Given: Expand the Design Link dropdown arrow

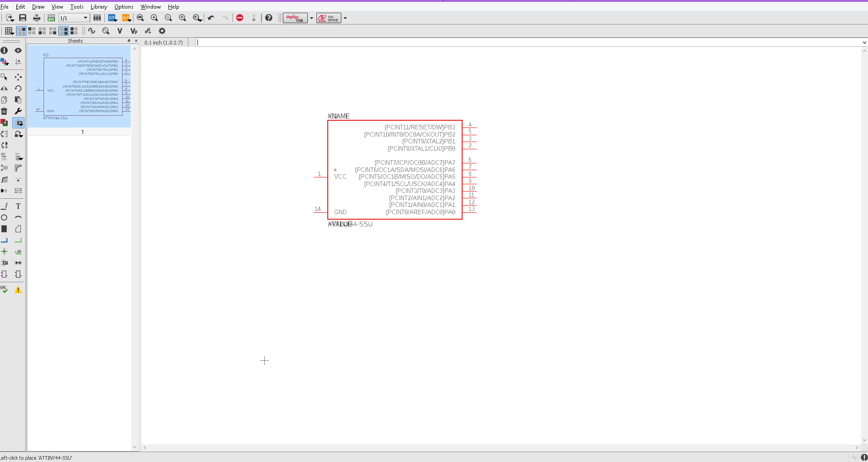Looking at the screenshot, I should coord(311,18).
